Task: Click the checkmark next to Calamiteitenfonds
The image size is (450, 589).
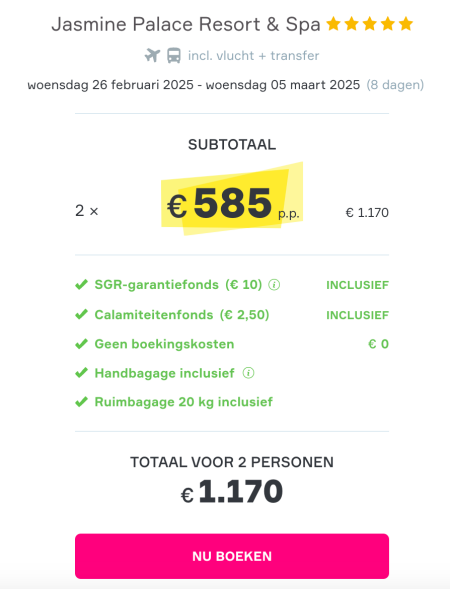Action: point(82,314)
